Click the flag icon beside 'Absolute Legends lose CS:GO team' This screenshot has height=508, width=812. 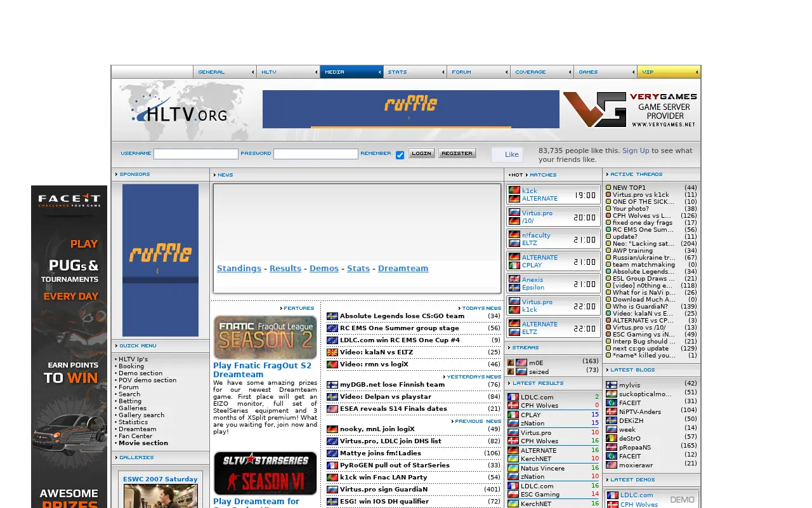tap(332, 316)
